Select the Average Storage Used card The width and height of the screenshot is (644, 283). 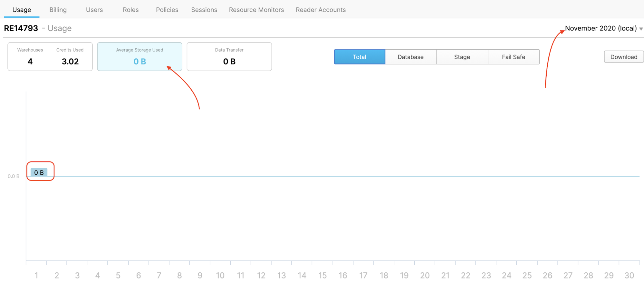139,56
